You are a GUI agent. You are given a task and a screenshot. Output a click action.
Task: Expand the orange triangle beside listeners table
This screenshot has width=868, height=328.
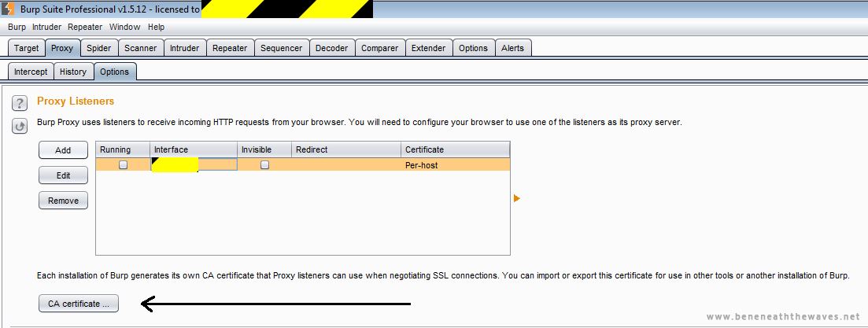click(x=517, y=198)
